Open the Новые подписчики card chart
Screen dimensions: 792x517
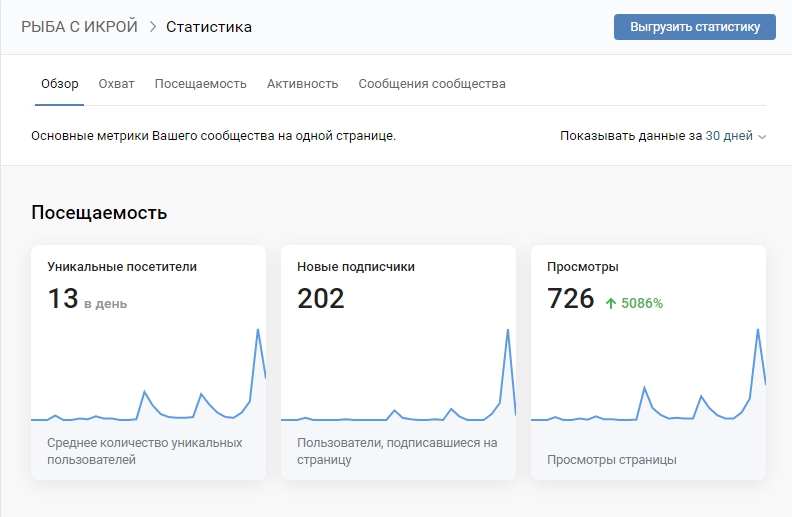coord(399,375)
